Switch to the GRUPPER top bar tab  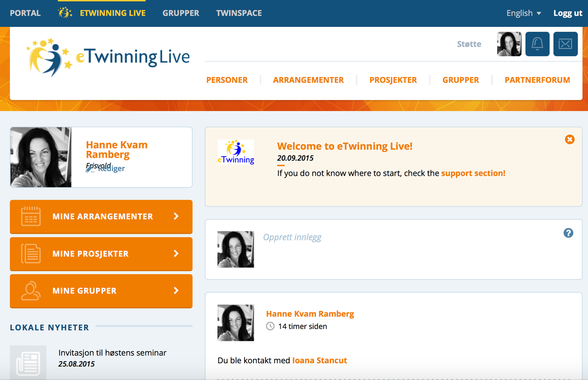181,13
